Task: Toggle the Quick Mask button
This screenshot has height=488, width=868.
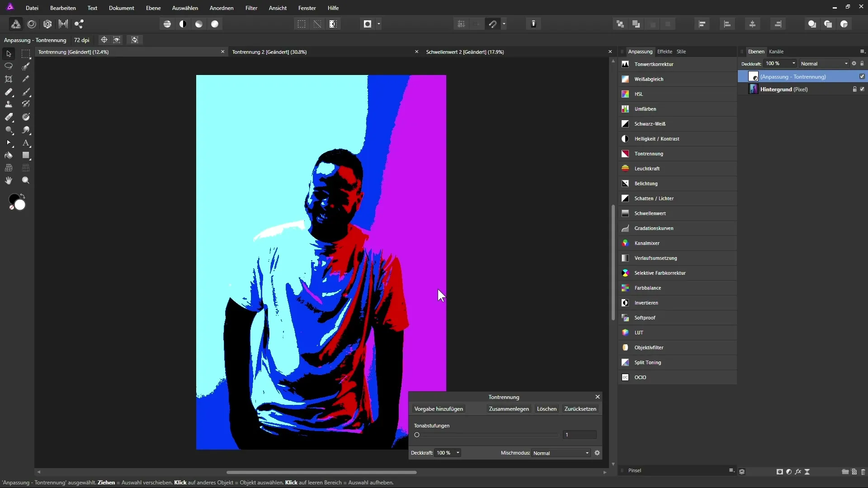Action: click(x=368, y=24)
